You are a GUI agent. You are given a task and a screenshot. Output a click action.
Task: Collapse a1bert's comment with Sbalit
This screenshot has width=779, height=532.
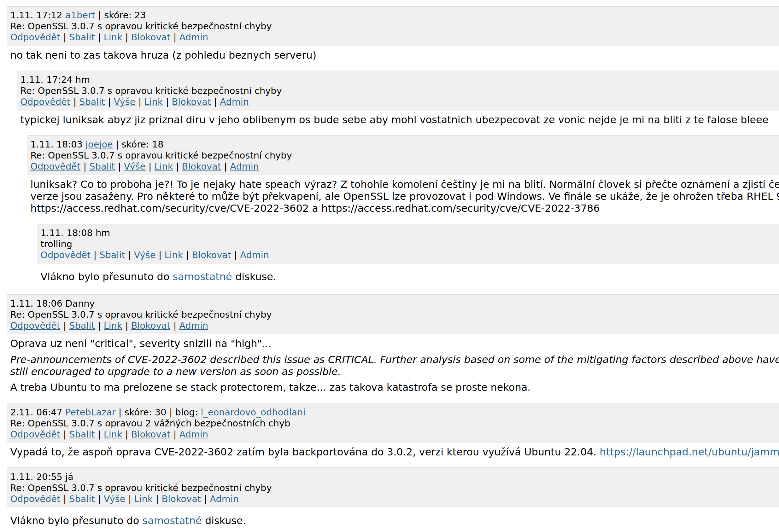tap(82, 37)
